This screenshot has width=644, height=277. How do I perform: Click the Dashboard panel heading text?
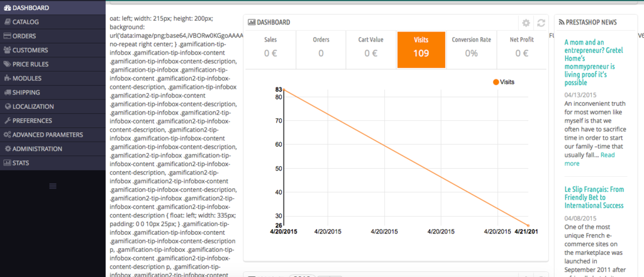point(274,22)
